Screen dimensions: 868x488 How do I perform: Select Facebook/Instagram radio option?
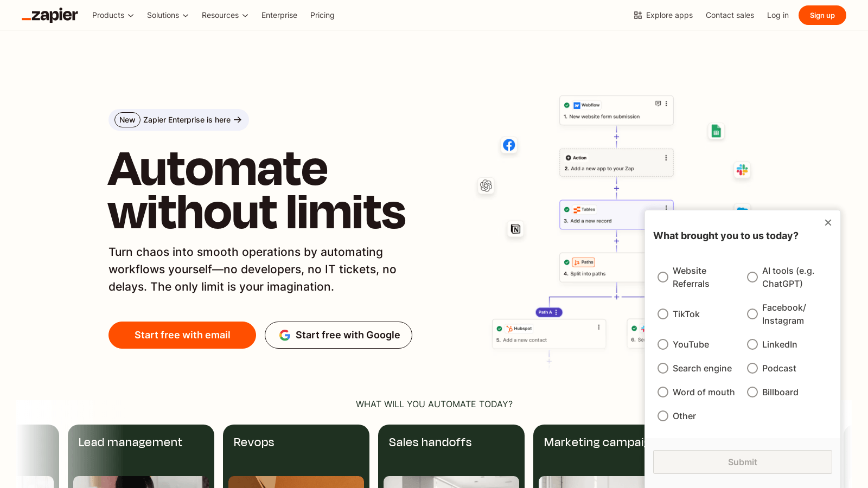pyautogui.click(x=752, y=314)
